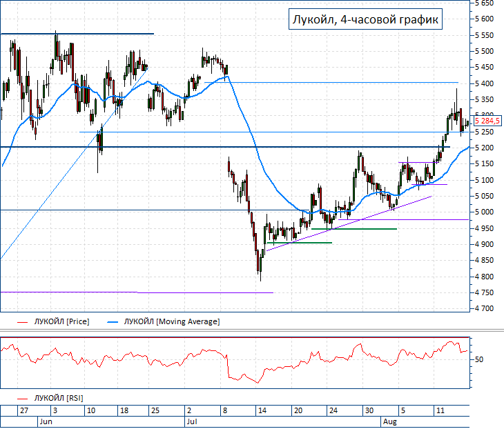Click the 4 950 price axis label
504x429 pixels.
pyautogui.click(x=484, y=228)
